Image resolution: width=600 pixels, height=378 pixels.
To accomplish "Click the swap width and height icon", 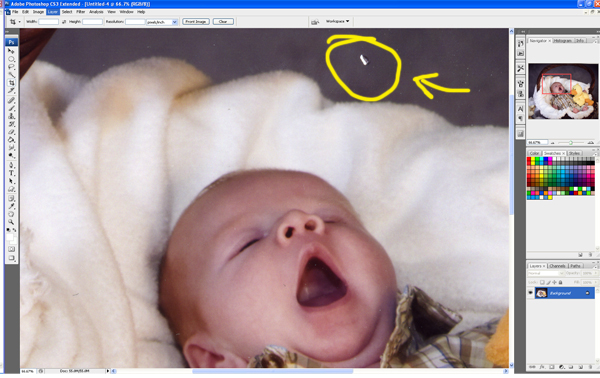I will 64,22.
